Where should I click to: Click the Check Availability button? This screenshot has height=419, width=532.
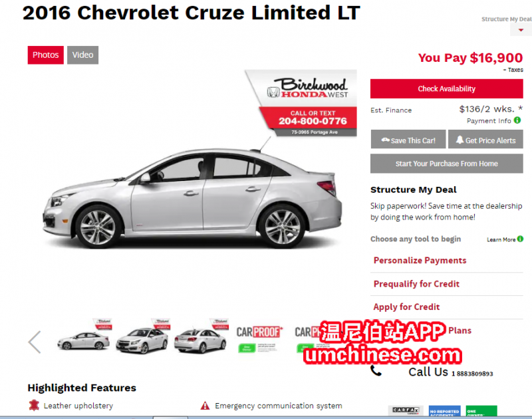446,89
